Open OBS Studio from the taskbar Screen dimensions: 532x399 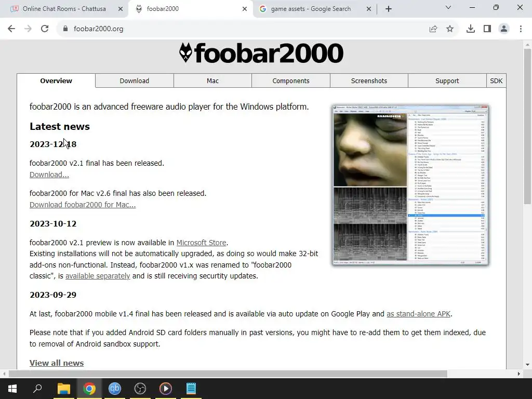[x=140, y=389]
